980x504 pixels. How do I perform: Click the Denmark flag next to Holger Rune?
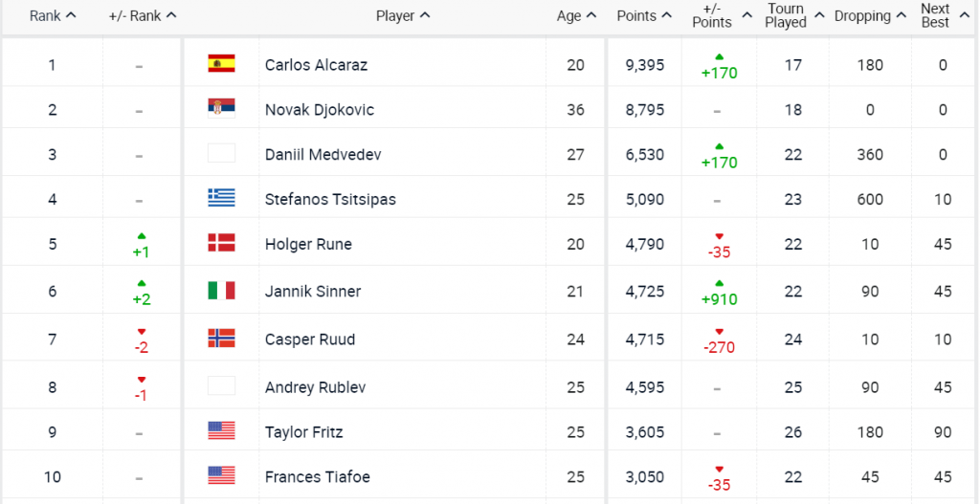click(221, 244)
